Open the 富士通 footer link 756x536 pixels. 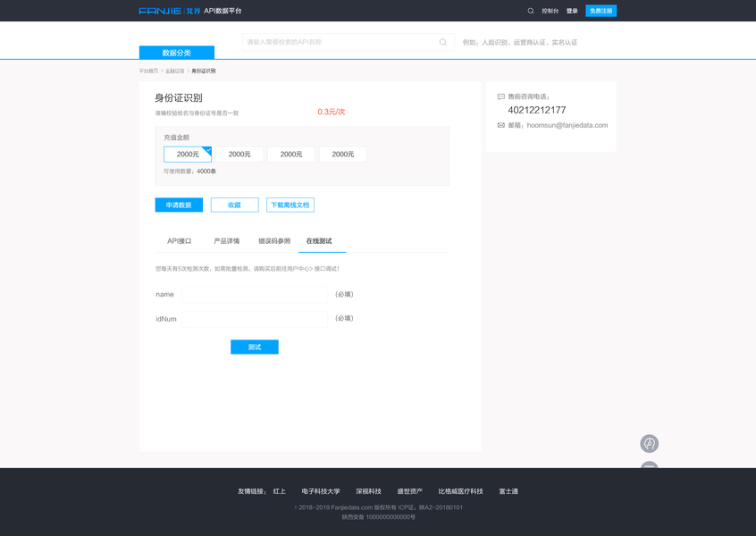(x=508, y=491)
